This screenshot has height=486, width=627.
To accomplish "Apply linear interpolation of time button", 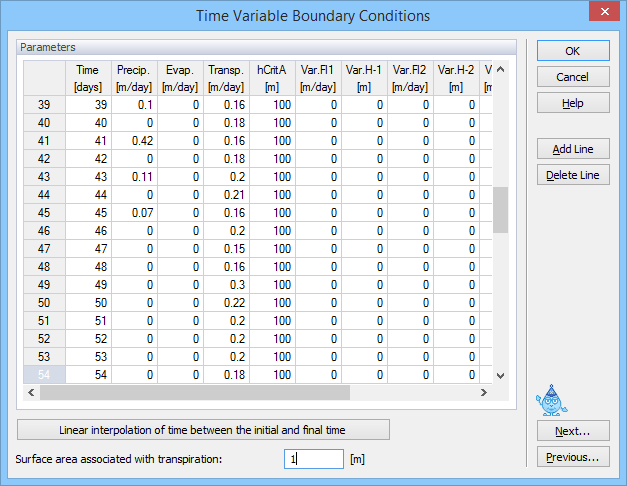I will click(203, 430).
